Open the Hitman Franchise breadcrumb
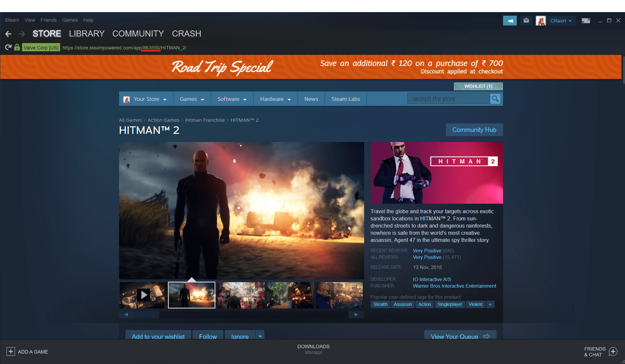 pyautogui.click(x=205, y=120)
